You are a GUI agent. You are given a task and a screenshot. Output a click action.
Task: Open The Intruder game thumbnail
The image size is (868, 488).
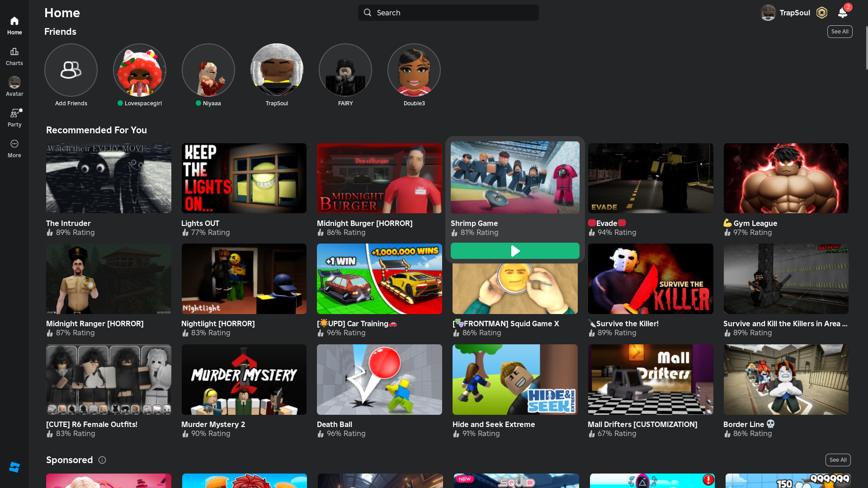(108, 178)
